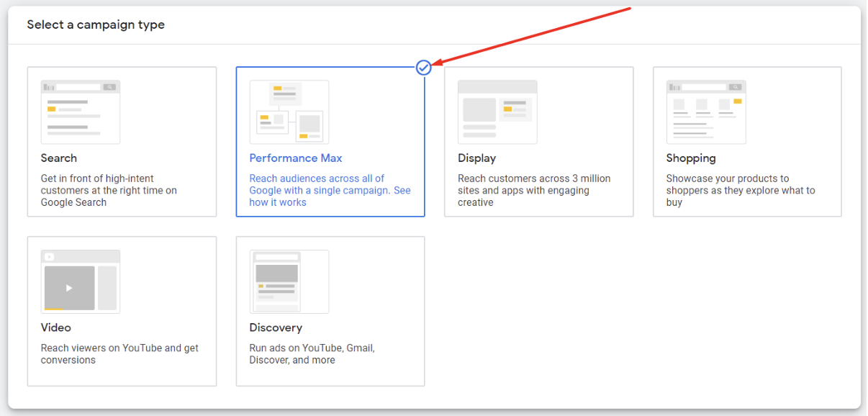
Task: Select the Performance Max campaign illustration
Action: pyautogui.click(x=289, y=112)
